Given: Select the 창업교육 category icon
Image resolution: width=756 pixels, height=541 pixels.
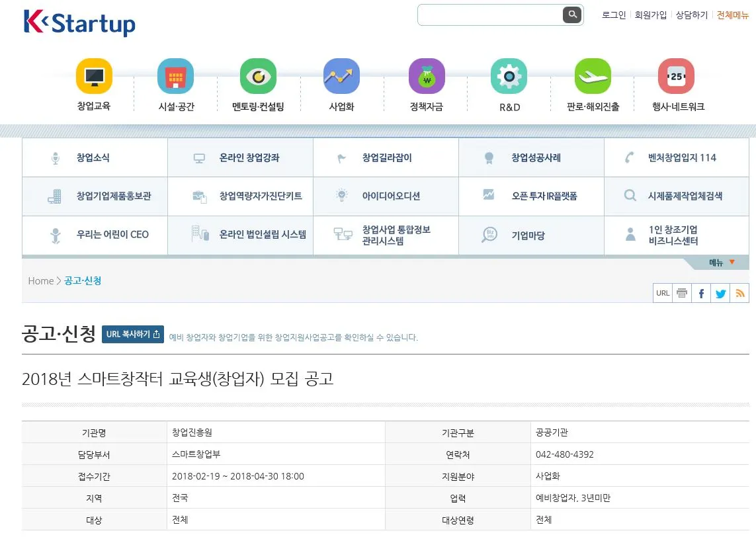Looking at the screenshot, I should (94, 75).
